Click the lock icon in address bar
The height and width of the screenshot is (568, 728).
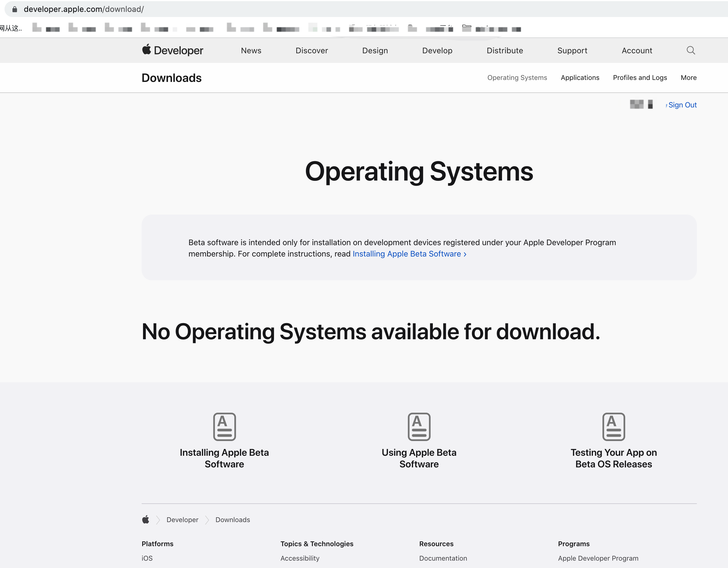point(15,9)
